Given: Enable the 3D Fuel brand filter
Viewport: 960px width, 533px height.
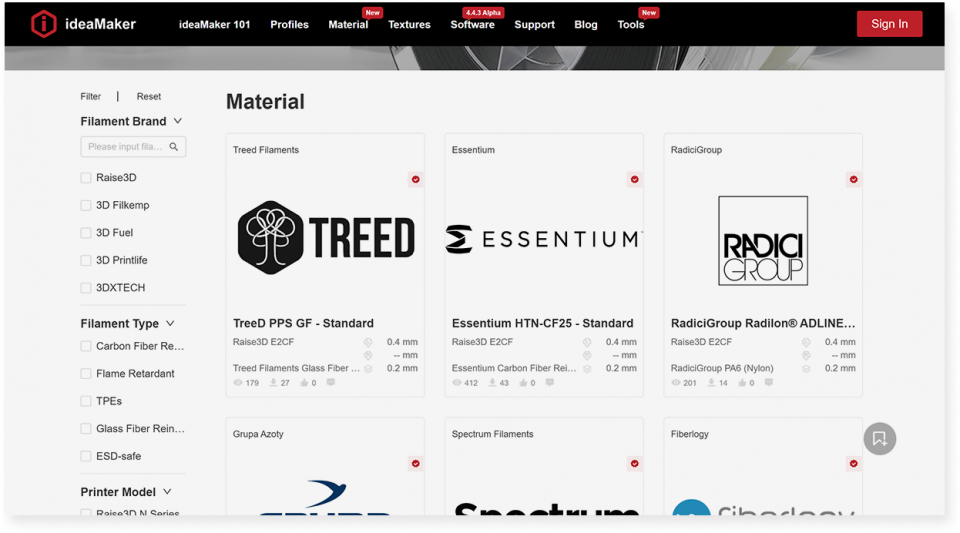Looking at the screenshot, I should (86, 233).
